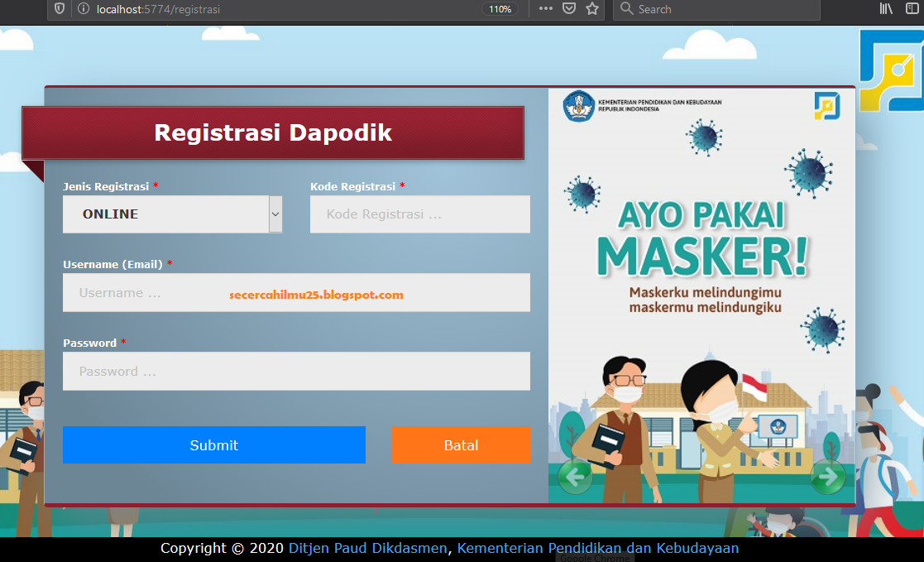
Task: Focus the Username (Email) field
Action: 296,292
